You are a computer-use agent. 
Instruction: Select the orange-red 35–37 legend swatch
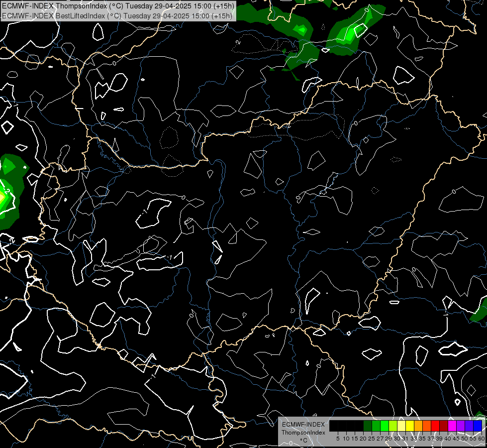(427, 426)
